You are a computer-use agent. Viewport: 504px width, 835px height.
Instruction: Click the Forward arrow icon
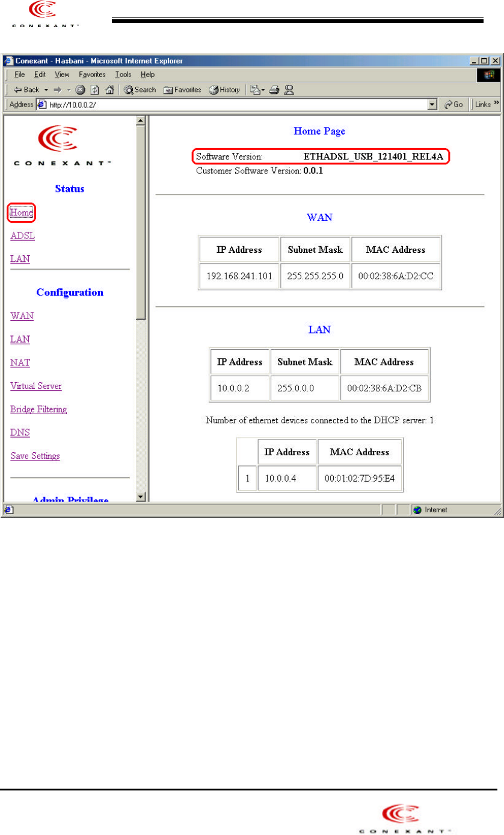pos(58,90)
